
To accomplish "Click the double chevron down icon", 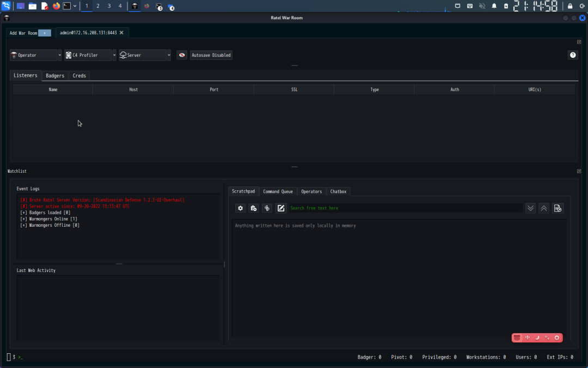I will [530, 208].
